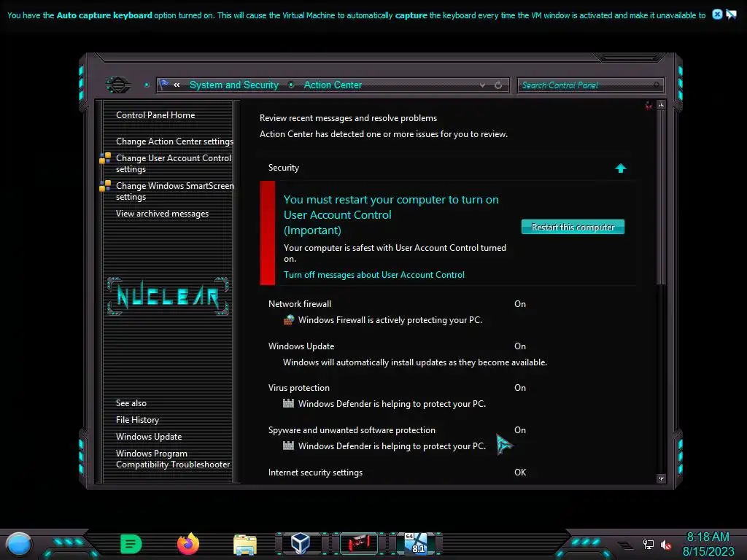Click the shield icon beside User Account Control settings
Screen dimensions: 747x560
105,158
